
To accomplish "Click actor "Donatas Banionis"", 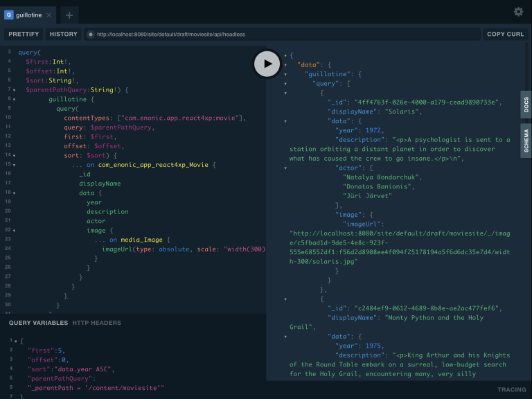I will point(377,186).
